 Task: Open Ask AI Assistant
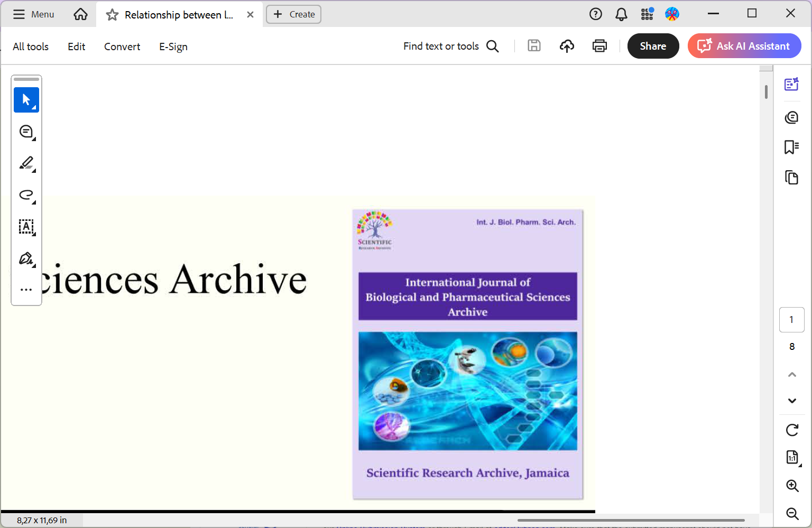pos(744,46)
